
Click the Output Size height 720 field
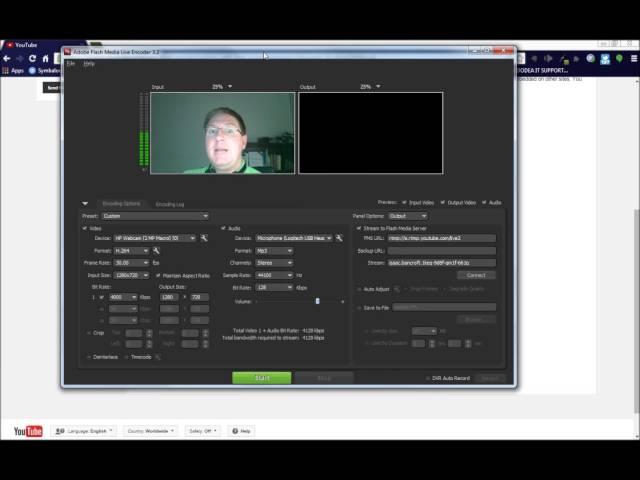[199, 297]
